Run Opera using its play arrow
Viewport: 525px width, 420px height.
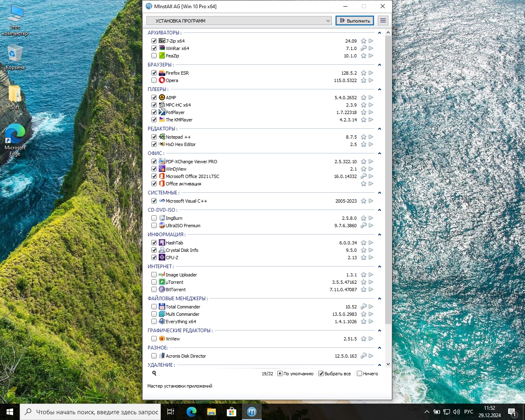(371, 80)
